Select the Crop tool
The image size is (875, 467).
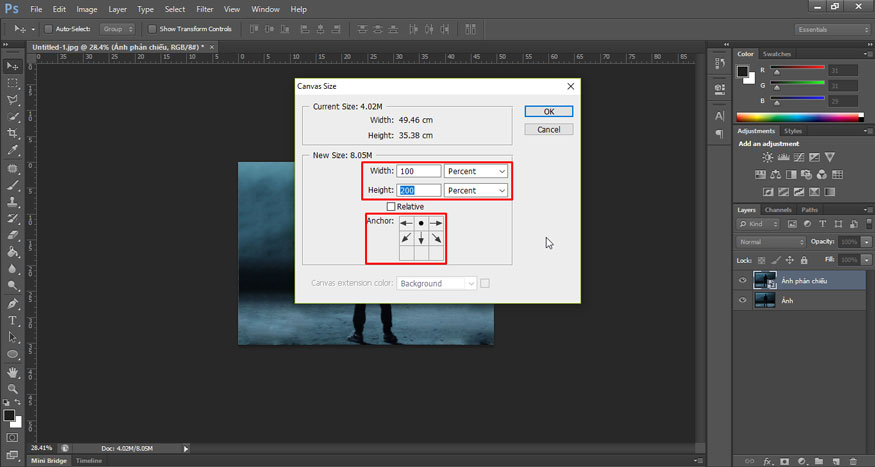tap(12, 133)
